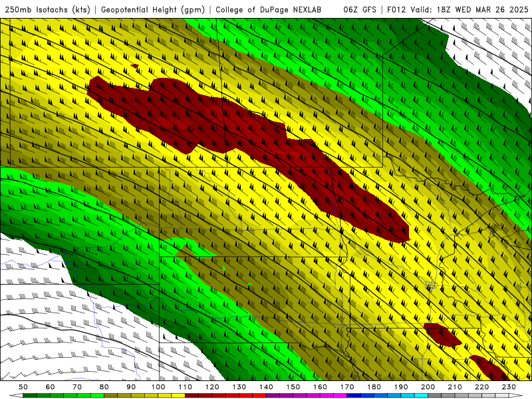Viewport: 532px width, 399px height.
Task: Click the colorbar label '100'
Action: 158,387
